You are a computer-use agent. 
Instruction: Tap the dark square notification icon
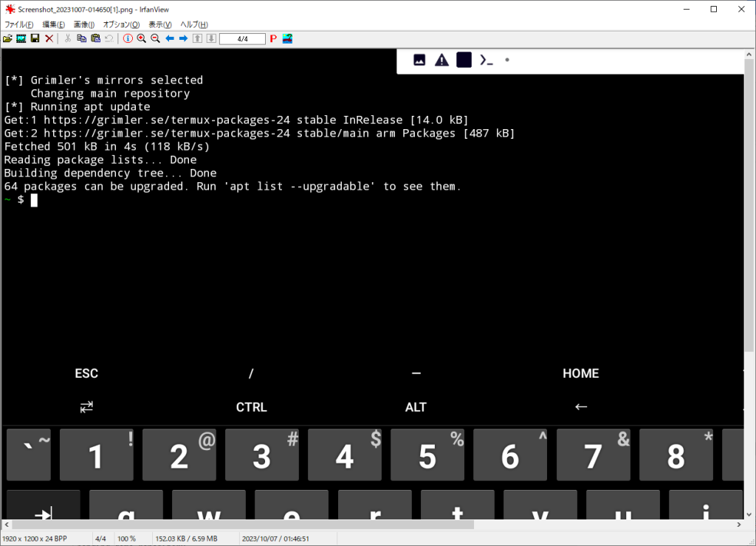464,60
